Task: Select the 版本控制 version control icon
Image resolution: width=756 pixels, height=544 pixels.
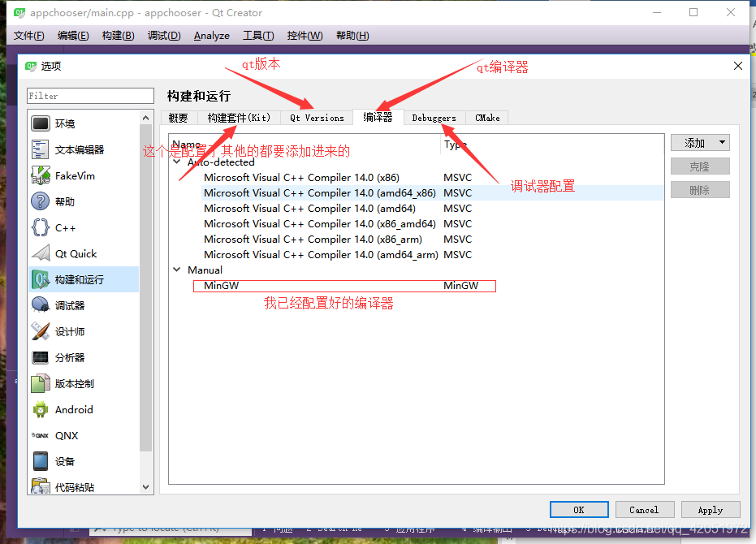Action: coord(41,384)
